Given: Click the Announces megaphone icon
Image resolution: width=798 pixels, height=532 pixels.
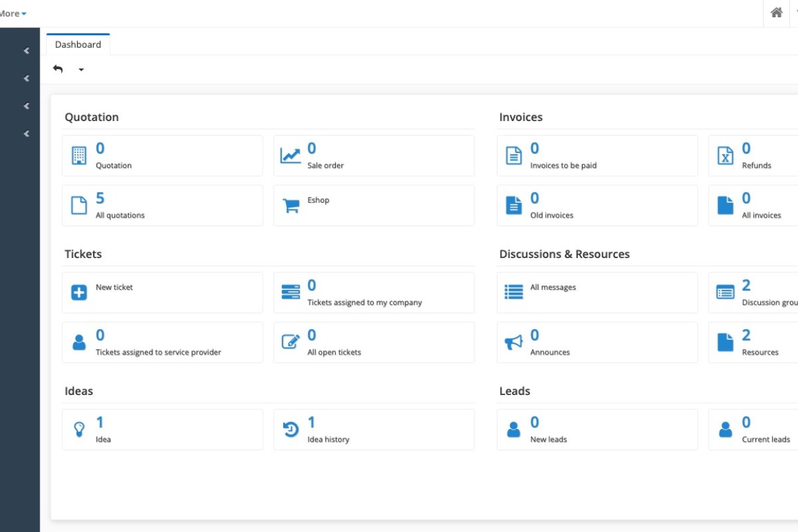Looking at the screenshot, I should pyautogui.click(x=513, y=342).
